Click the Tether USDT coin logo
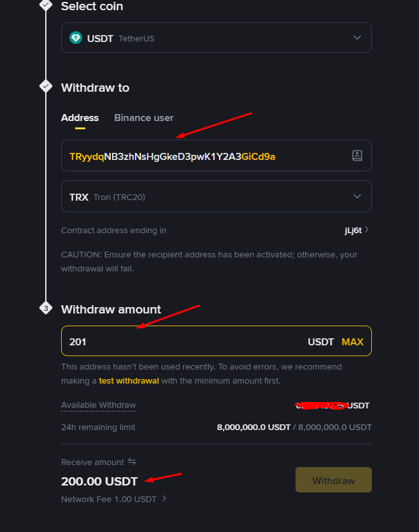 point(76,38)
